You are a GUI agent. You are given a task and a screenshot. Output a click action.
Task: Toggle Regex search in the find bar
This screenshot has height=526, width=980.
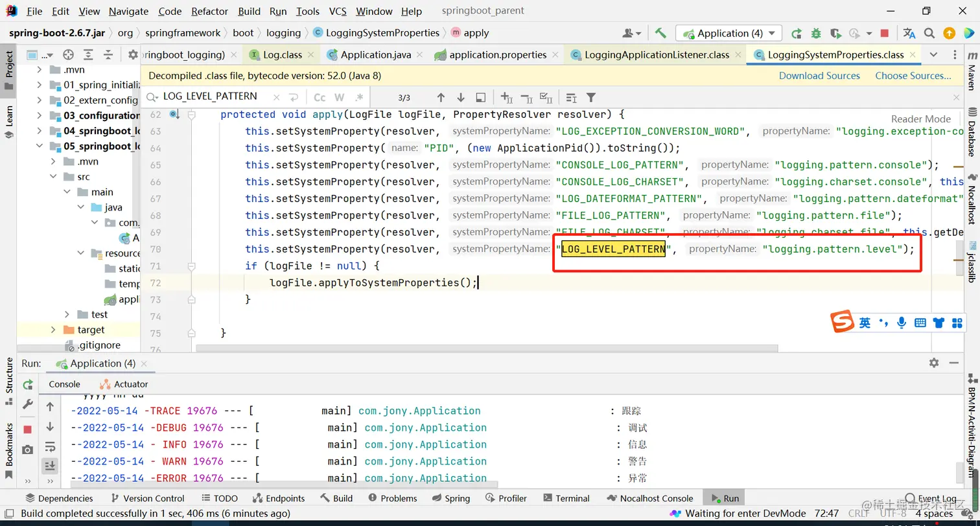click(x=359, y=98)
